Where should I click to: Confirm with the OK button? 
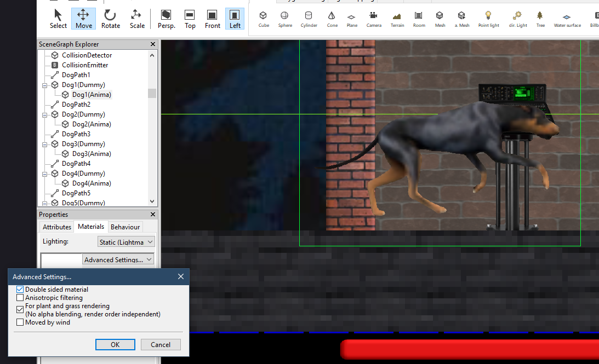click(x=115, y=344)
